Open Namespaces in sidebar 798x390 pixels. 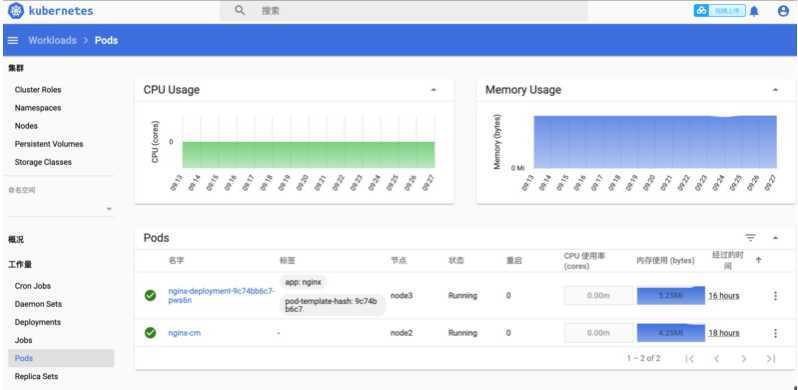(x=38, y=108)
